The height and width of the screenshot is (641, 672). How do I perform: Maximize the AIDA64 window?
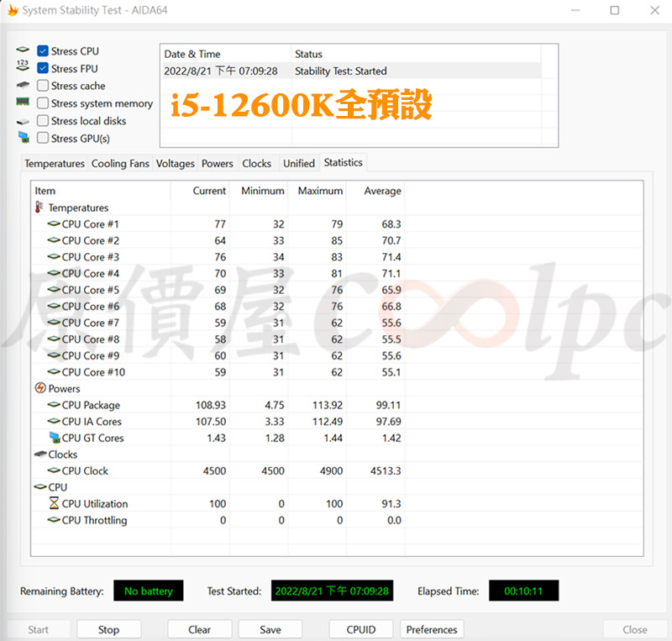pos(615,10)
